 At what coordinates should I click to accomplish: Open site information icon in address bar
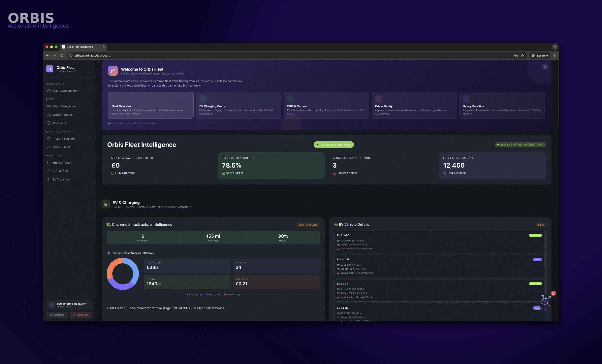70,56
